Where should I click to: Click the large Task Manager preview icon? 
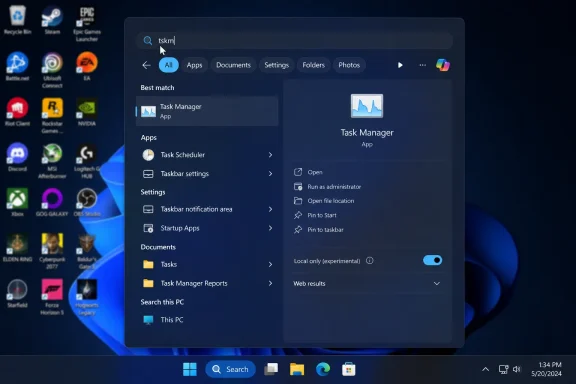(x=367, y=106)
